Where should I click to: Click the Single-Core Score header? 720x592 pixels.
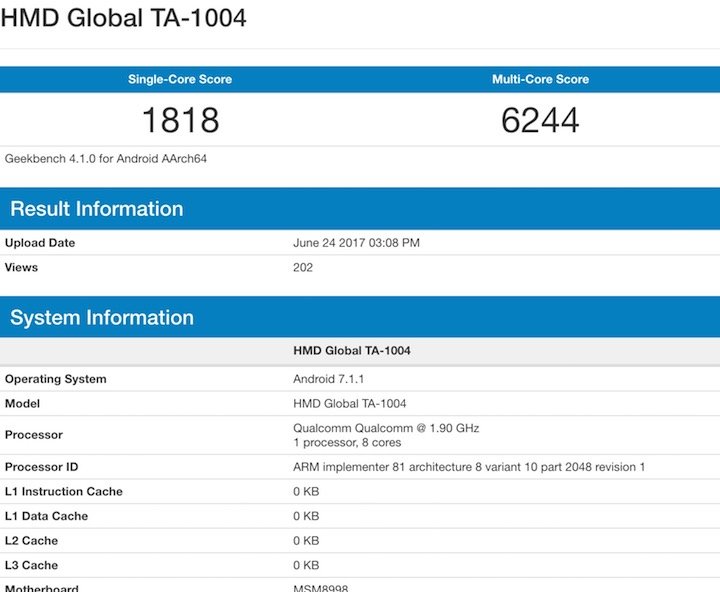click(180, 79)
